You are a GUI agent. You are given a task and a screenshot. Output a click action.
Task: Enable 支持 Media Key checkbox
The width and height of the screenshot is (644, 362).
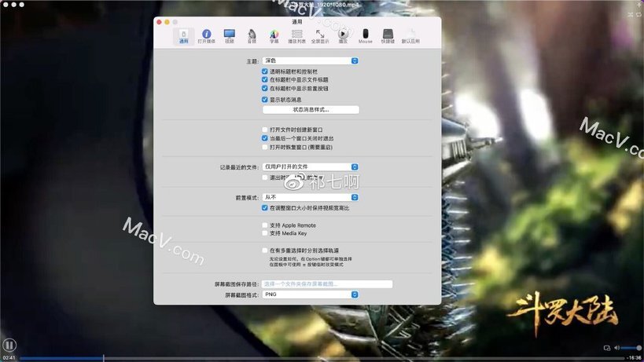coord(264,233)
